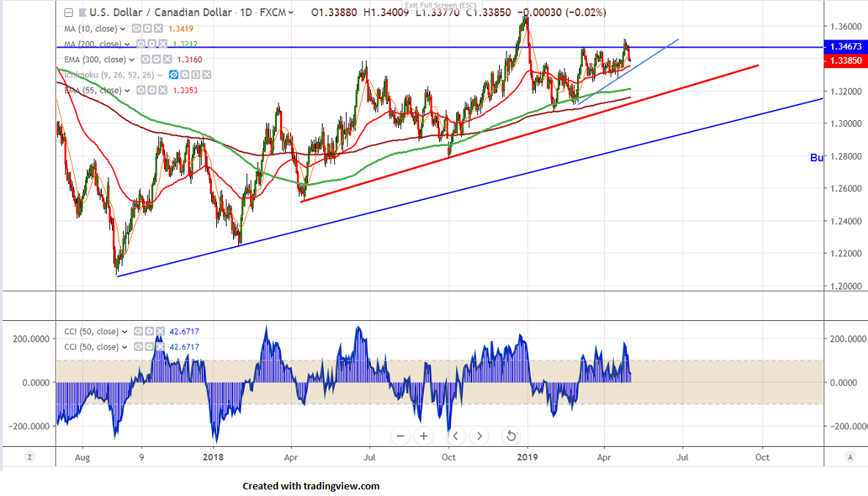Zoom out the chart with minus button
Viewport: 868px width, 496px height.
(x=400, y=436)
